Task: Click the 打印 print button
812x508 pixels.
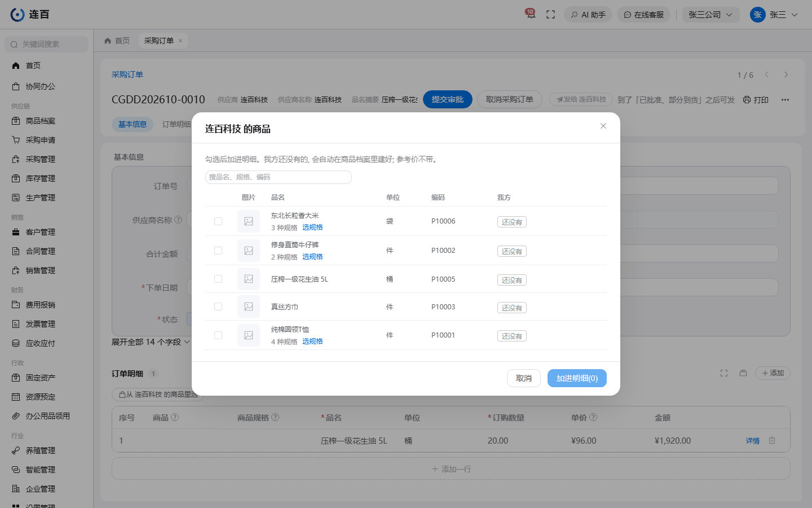Action: coord(756,99)
